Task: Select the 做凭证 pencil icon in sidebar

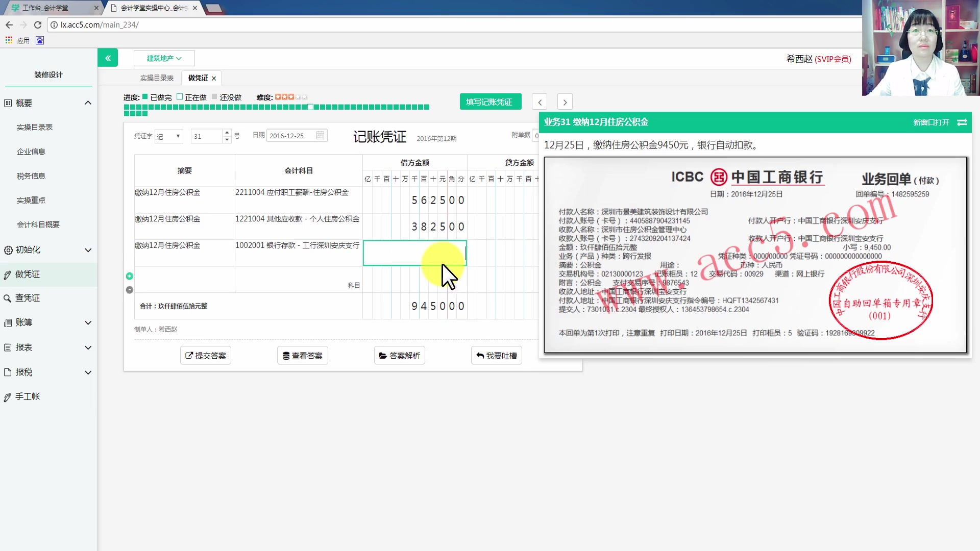Action: (x=8, y=274)
